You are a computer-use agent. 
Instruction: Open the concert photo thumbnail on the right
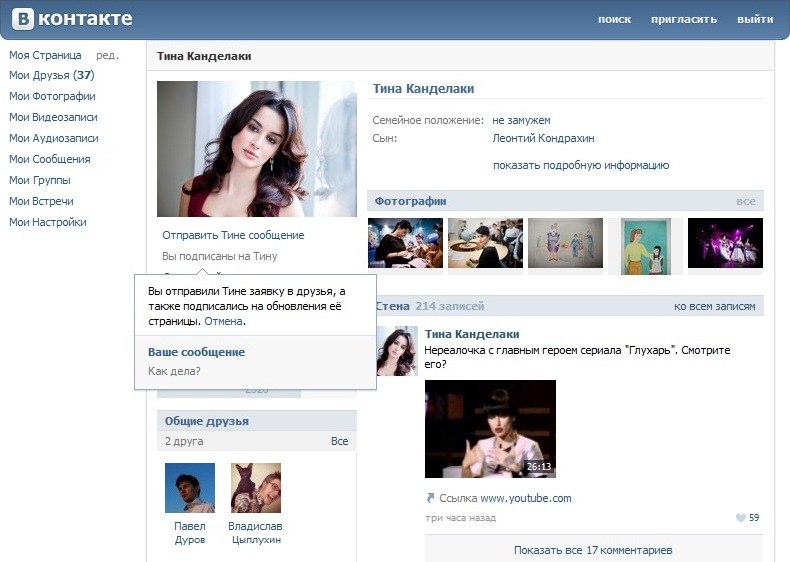pyautogui.click(x=725, y=243)
